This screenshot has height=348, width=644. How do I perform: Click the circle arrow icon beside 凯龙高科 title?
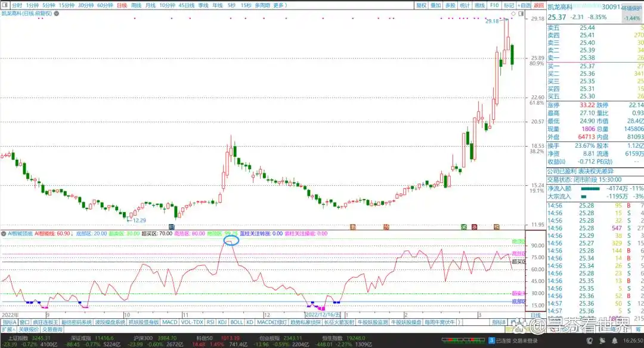pos(55,13)
